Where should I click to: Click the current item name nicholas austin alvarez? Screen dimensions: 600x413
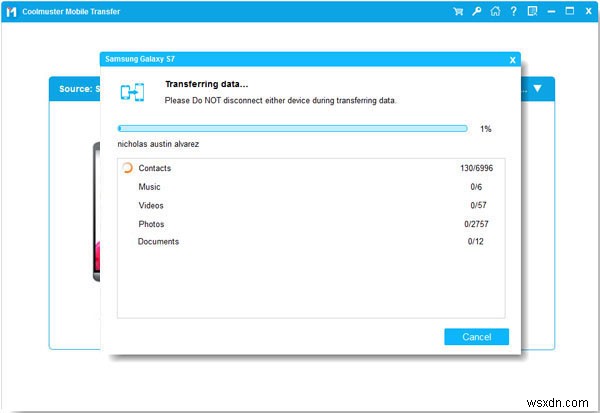(158, 144)
